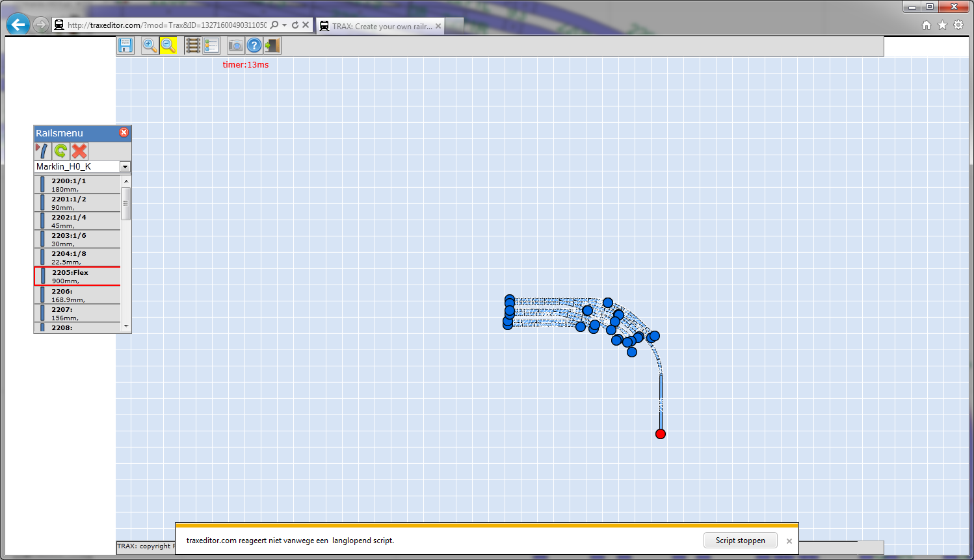Zoom out with the highlighted minus magnifier
Screen dimensions: 974x560
[x=168, y=45]
